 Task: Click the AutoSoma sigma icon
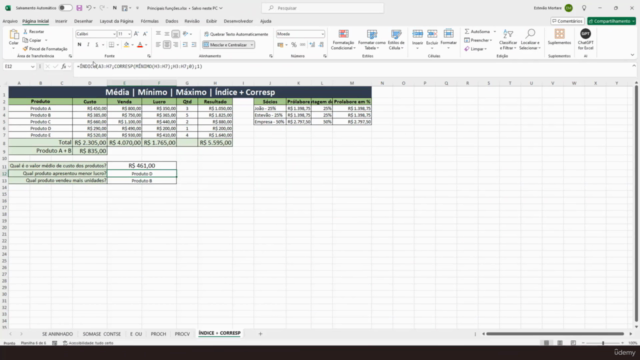pyautogui.click(x=467, y=31)
